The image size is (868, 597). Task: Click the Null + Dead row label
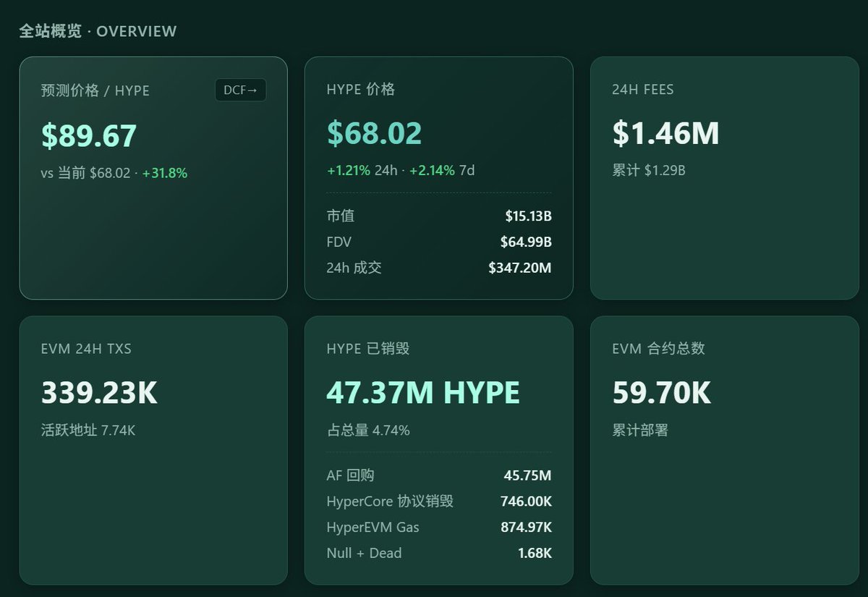click(364, 553)
